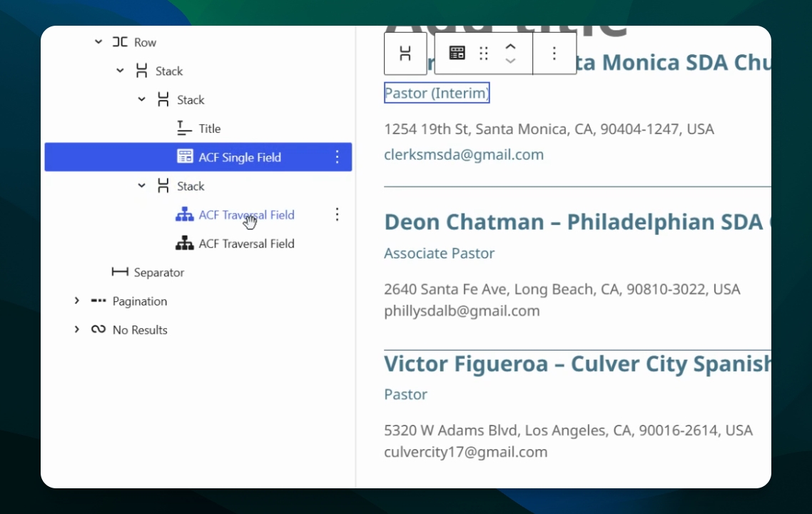Click the Pastor field under Victor Figueroa
The height and width of the screenshot is (514, 812).
(405, 394)
